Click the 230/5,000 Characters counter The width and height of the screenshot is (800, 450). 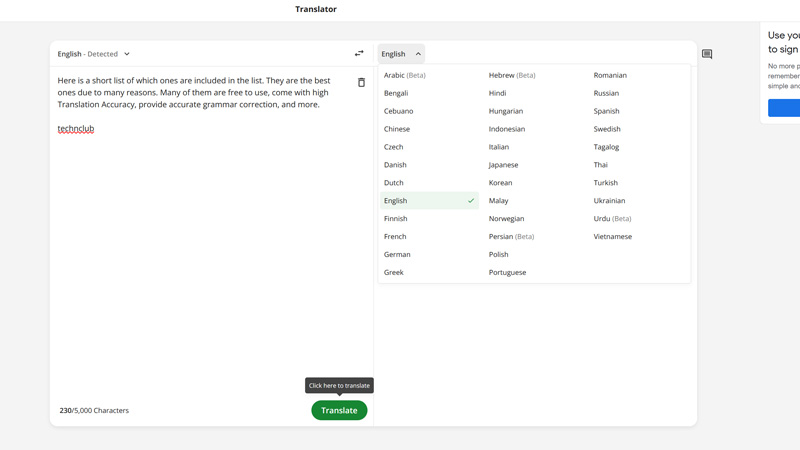pyautogui.click(x=94, y=410)
